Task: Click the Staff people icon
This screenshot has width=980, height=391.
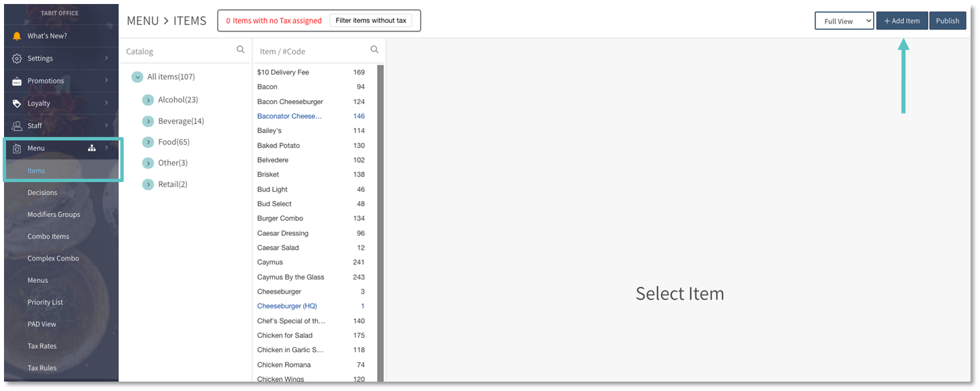Action: 17,126
